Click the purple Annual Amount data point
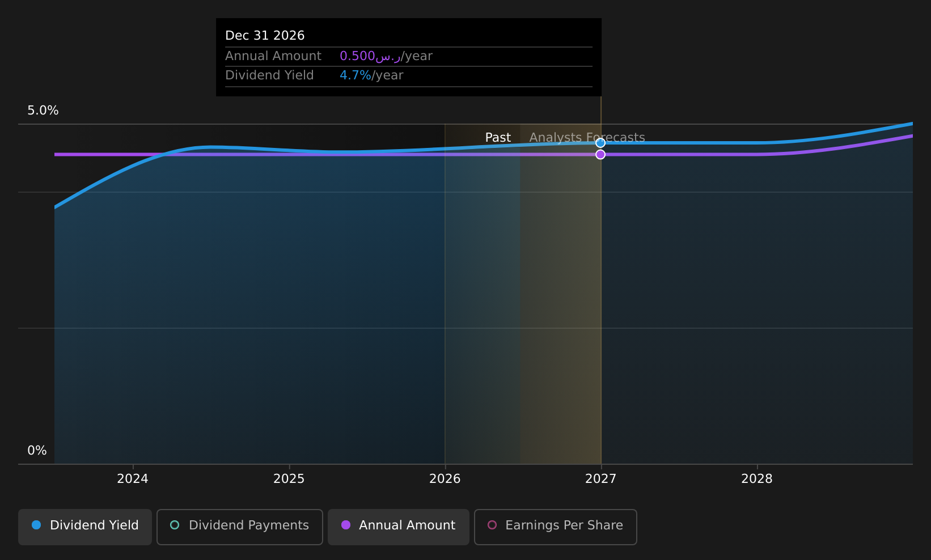931x560 pixels. (600, 154)
